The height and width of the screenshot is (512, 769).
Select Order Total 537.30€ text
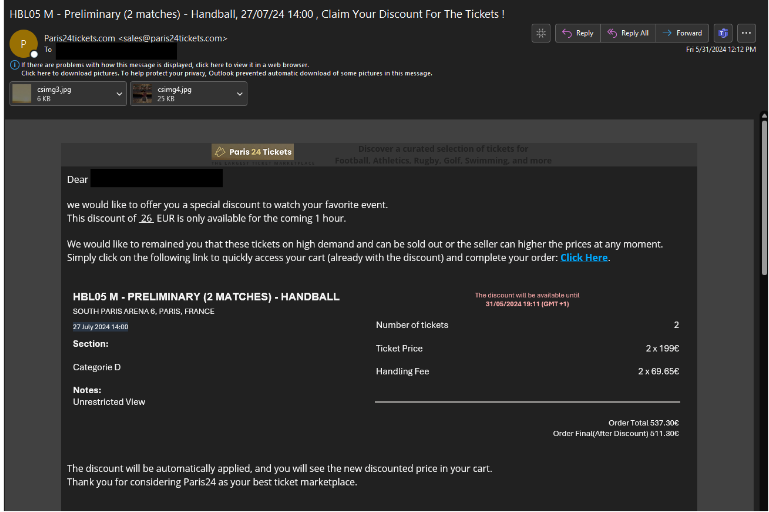643,423
